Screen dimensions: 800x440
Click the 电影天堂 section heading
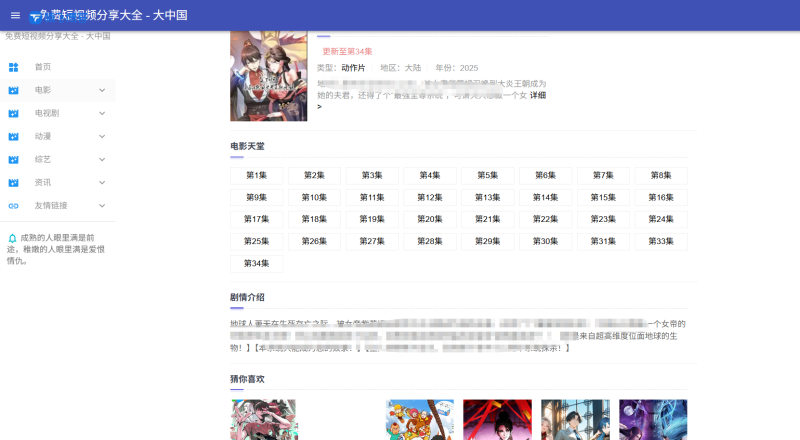click(x=247, y=146)
